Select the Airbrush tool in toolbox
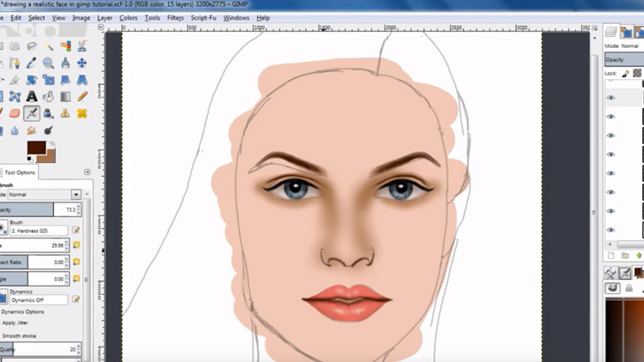 click(x=32, y=113)
